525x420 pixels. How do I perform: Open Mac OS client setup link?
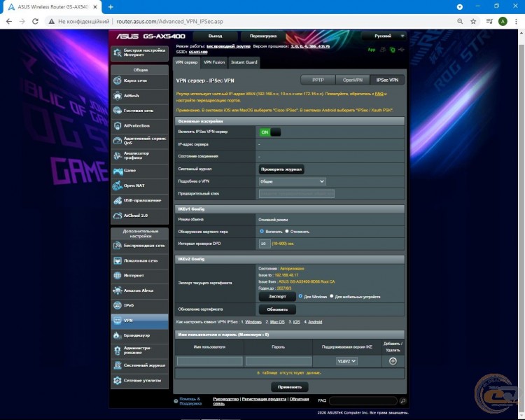point(277,322)
